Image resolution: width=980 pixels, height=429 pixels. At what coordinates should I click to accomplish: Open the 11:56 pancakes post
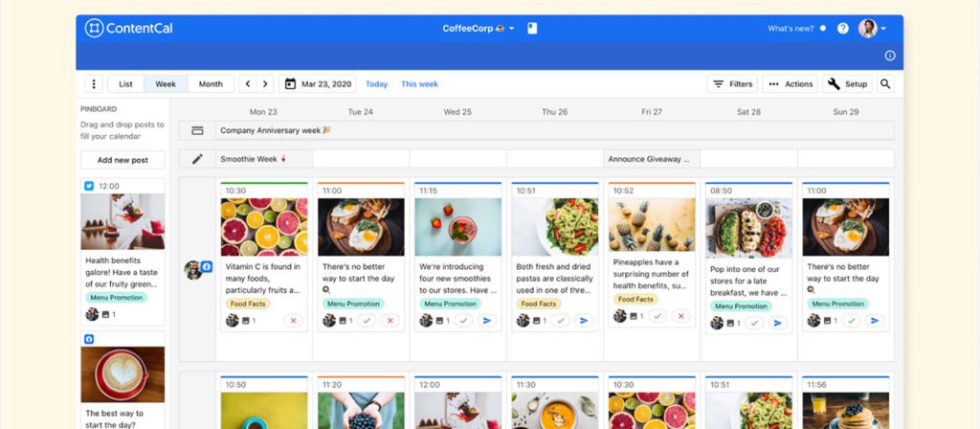tap(846, 403)
